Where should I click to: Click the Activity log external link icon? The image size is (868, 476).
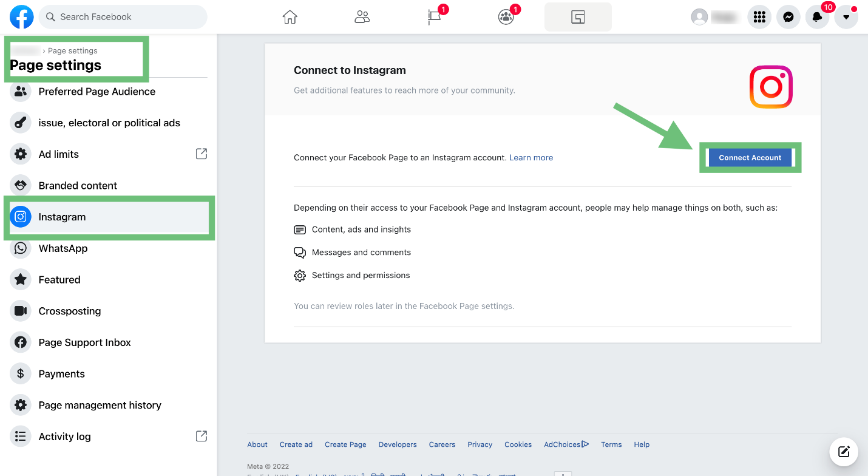202,436
